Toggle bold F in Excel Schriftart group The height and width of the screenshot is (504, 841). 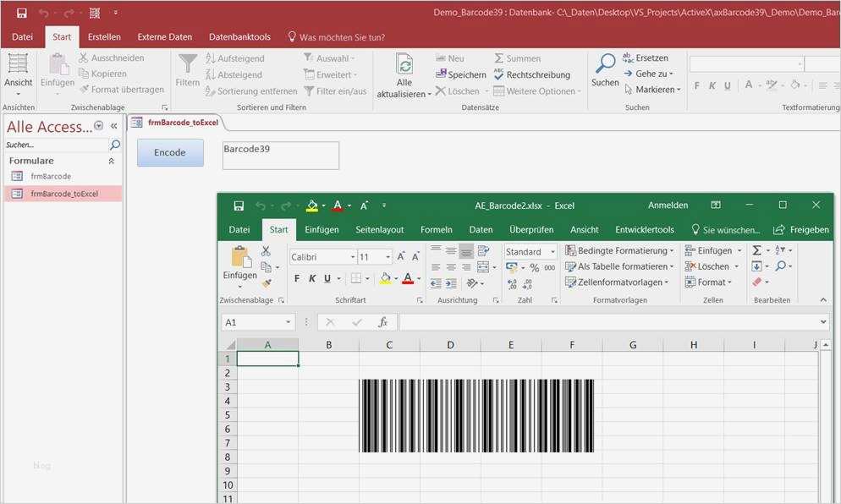297,278
